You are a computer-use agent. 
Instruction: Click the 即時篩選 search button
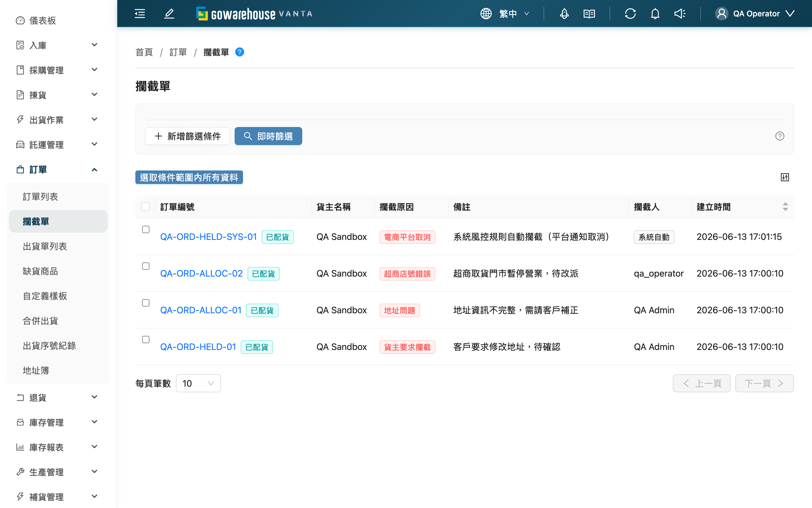pos(268,136)
